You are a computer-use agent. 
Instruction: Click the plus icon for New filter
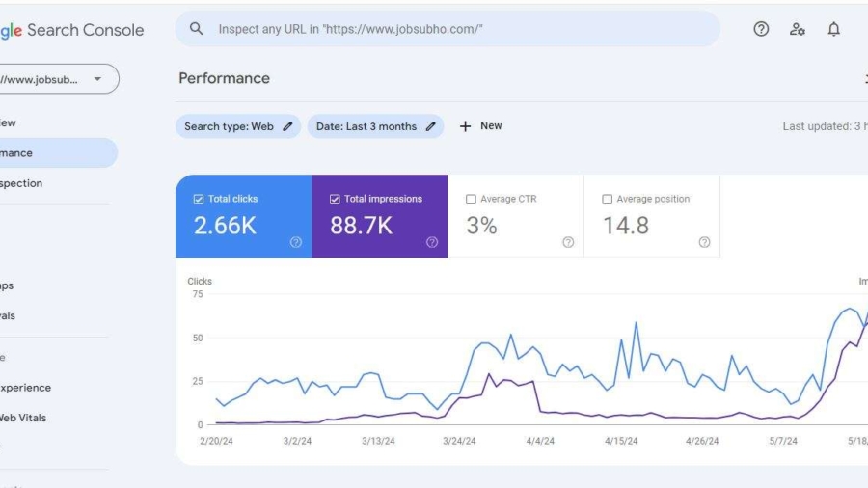pos(465,126)
